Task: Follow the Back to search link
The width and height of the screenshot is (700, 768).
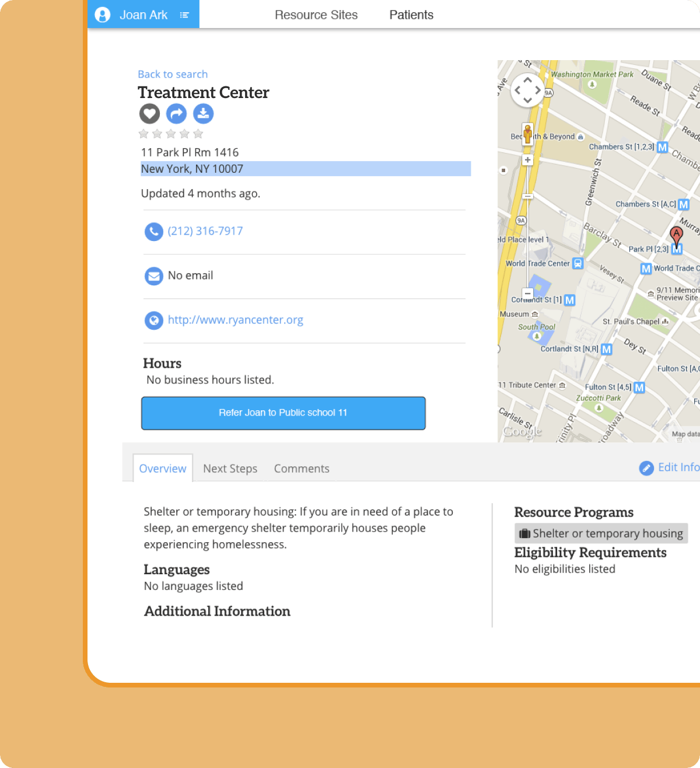Action: [173, 74]
